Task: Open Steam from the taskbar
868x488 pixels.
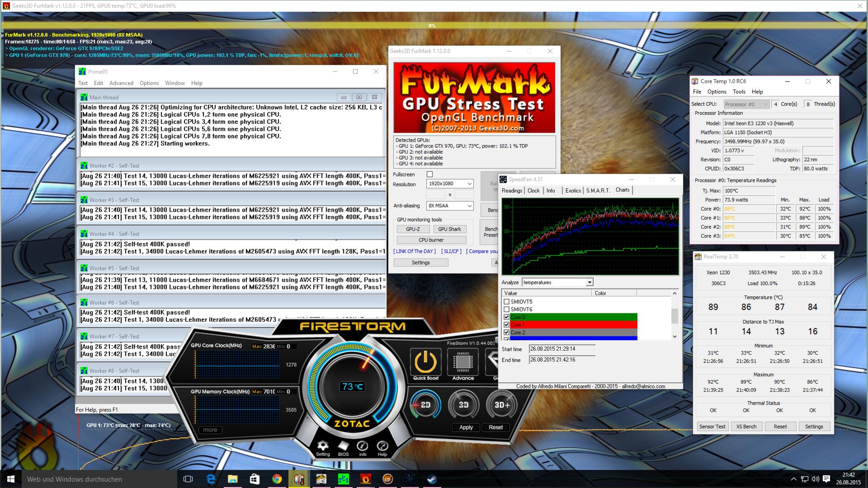Action: click(x=432, y=479)
